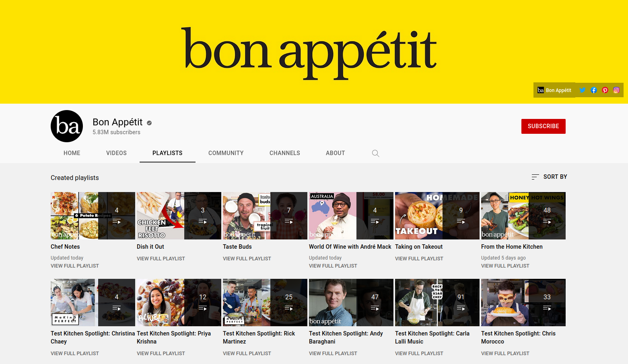View full playlist for Chris Morocco spotlight
Image resolution: width=628 pixels, height=364 pixels.
pos(505,354)
